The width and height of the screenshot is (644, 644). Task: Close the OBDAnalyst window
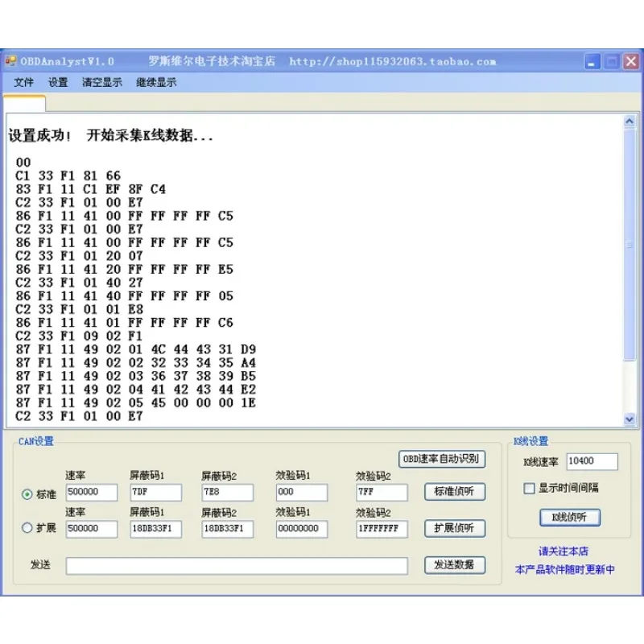click(631, 62)
